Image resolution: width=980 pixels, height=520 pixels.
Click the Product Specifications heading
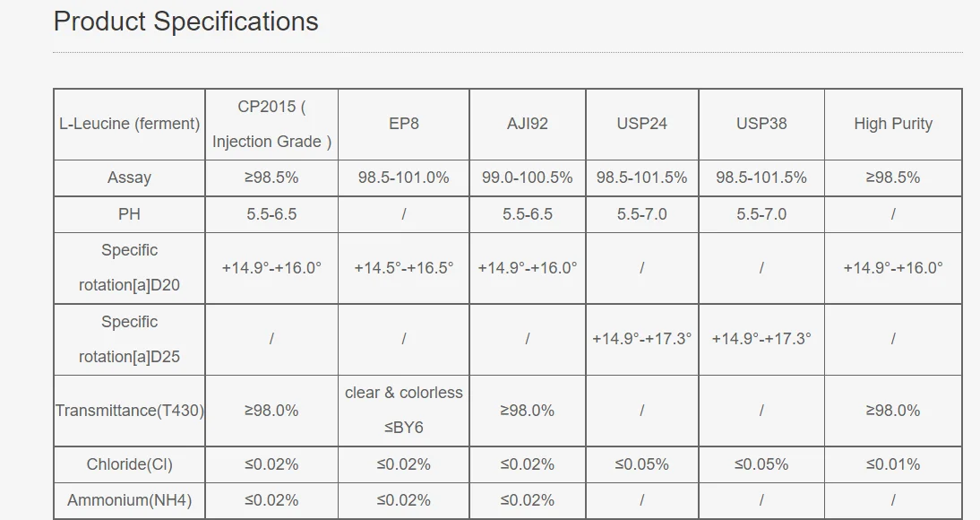(x=185, y=22)
